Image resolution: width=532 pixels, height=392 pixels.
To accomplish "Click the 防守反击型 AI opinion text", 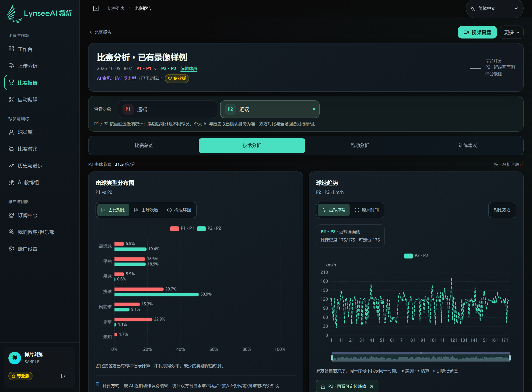I will (x=125, y=79).
